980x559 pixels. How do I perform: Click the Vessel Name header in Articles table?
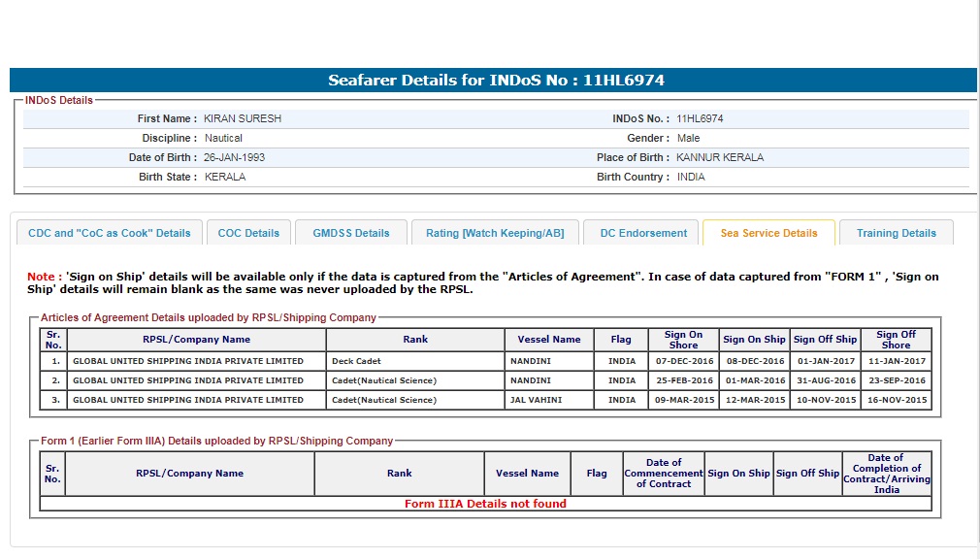click(549, 340)
